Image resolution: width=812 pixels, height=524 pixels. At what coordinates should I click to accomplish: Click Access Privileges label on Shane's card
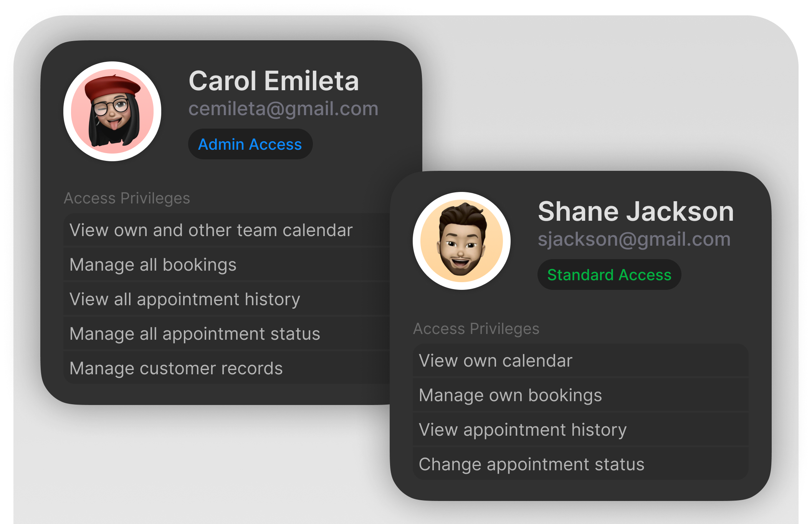tap(476, 329)
